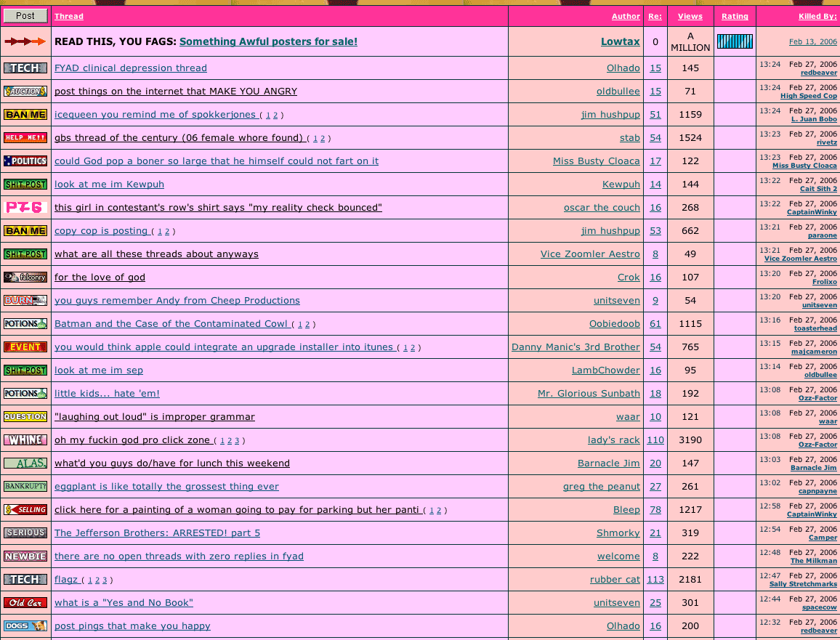Click the Post button

coord(25,16)
